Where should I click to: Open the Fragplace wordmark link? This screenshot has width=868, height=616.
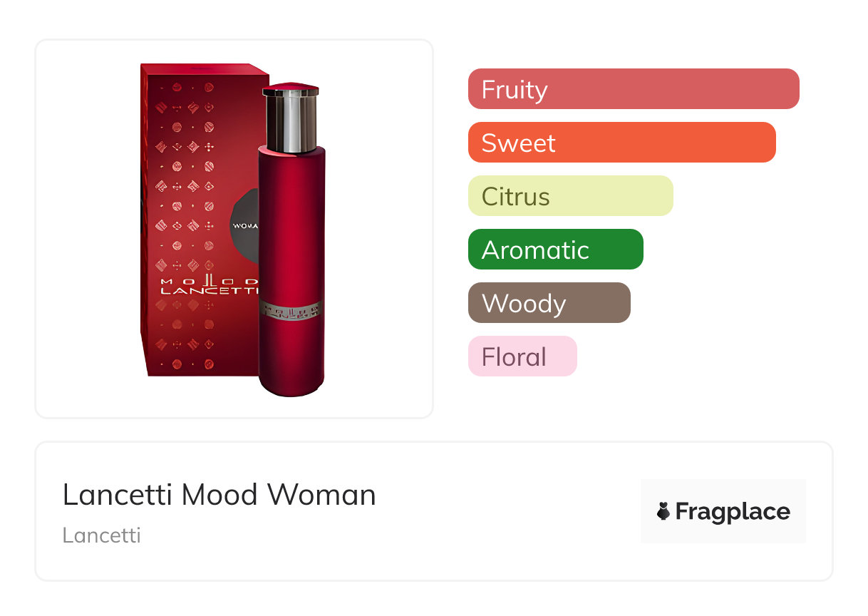click(733, 511)
